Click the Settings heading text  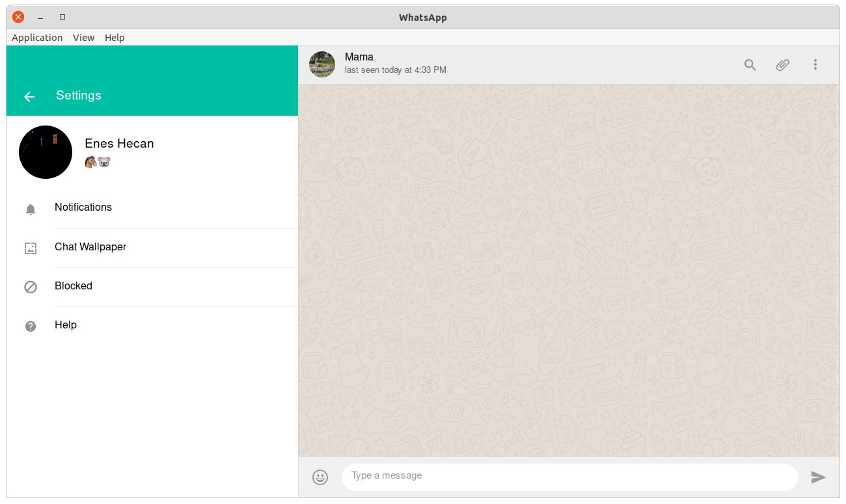(x=79, y=96)
